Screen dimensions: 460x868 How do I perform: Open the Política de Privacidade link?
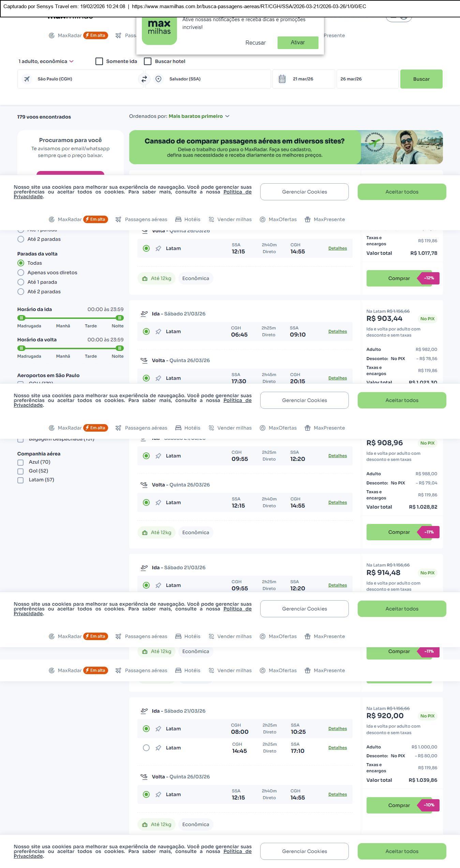click(237, 192)
